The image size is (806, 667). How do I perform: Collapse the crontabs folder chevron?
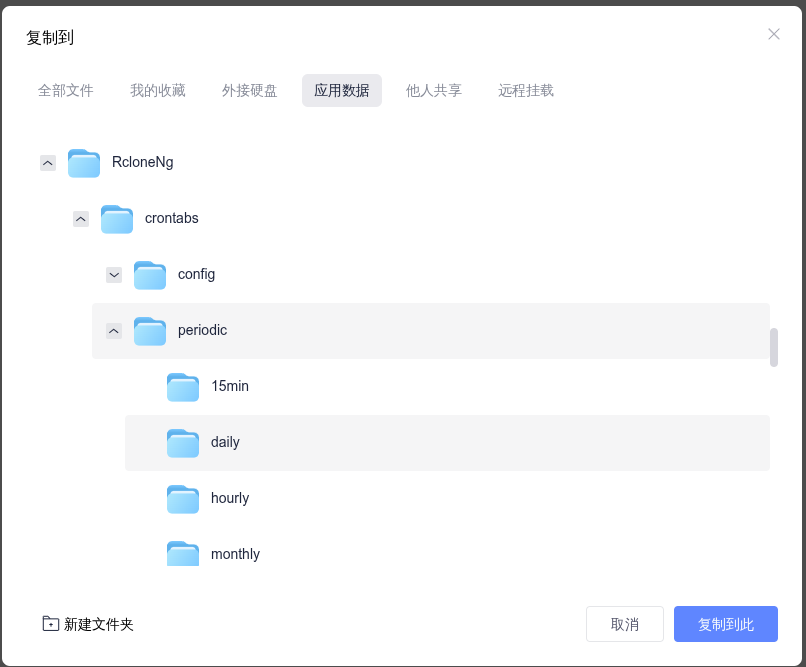tap(81, 219)
